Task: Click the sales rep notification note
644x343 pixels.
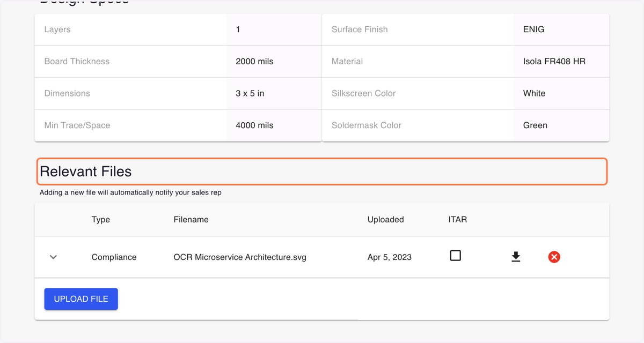Action: click(130, 192)
